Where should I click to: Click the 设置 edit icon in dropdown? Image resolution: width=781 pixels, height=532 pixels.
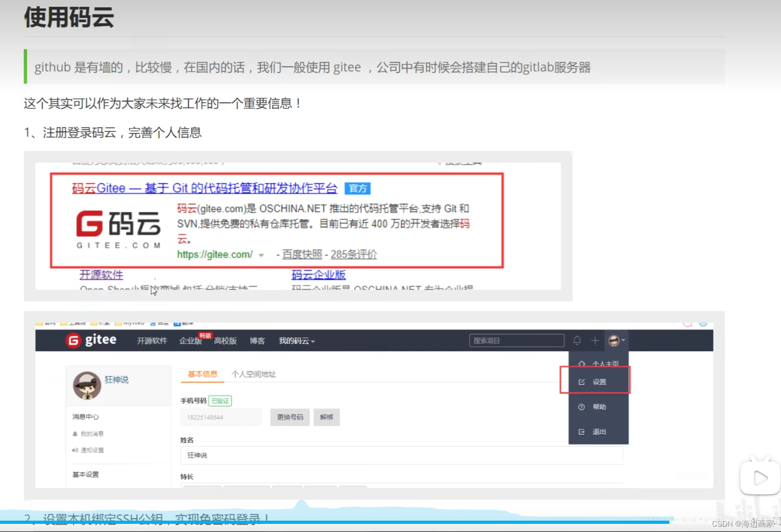point(581,382)
